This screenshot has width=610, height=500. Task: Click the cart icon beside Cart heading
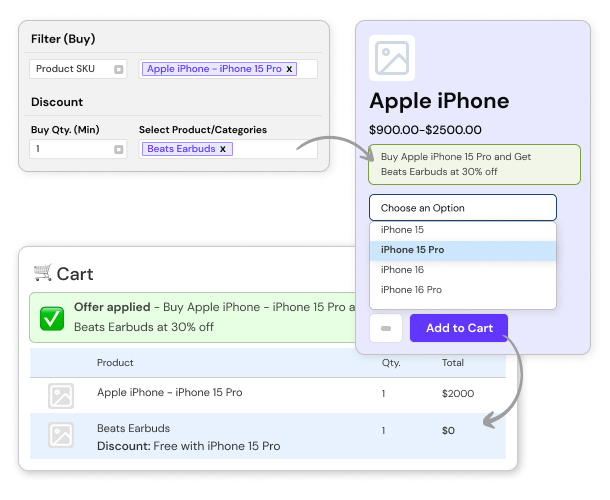coord(42,272)
